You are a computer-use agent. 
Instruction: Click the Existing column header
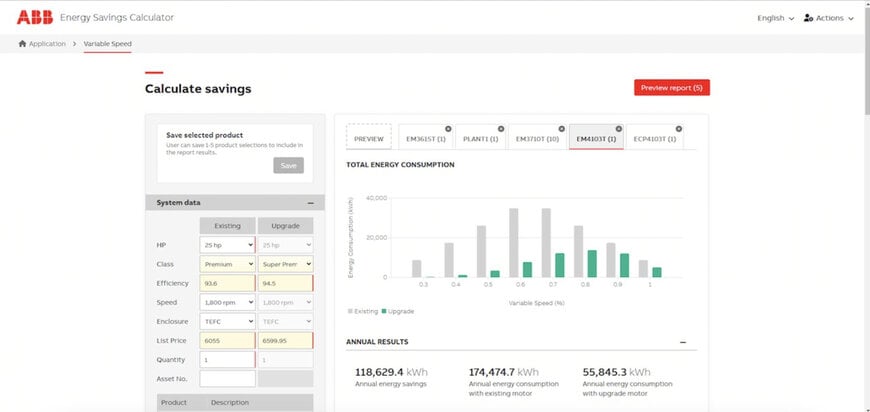(x=227, y=226)
